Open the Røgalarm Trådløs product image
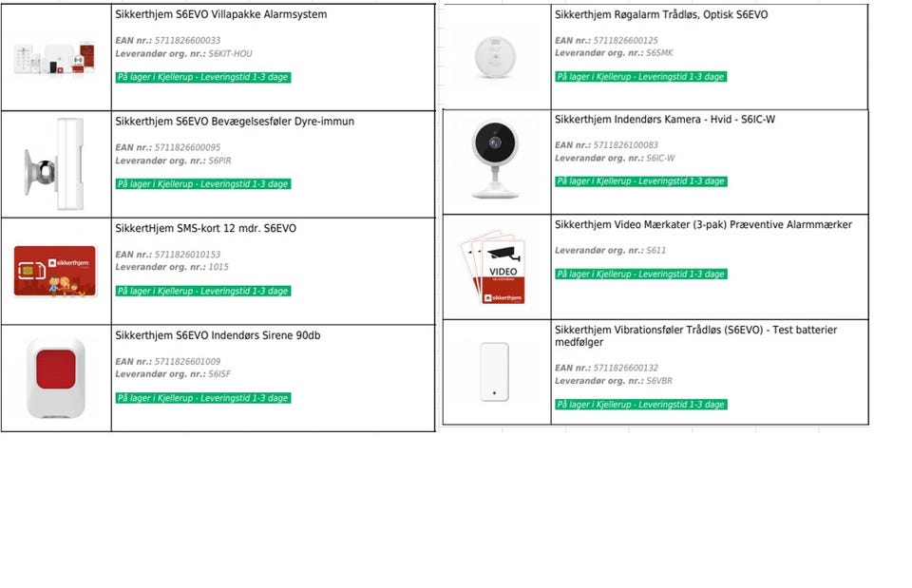912x588 pixels. (x=495, y=57)
